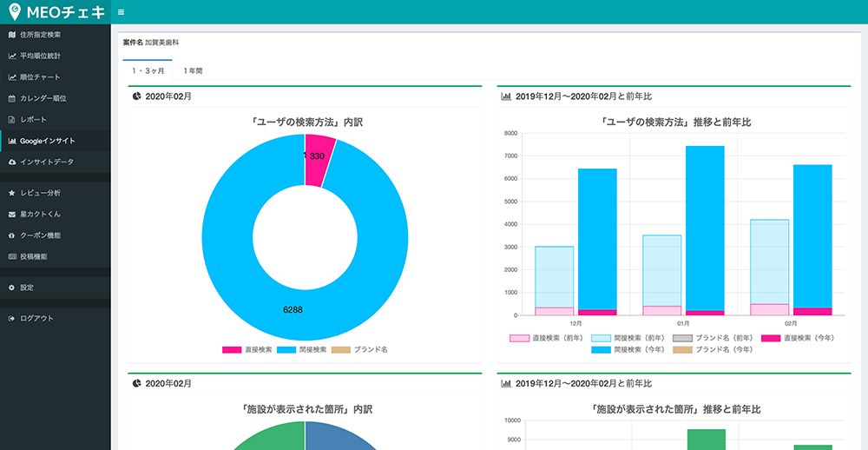The image size is (868, 450).
Task: Click the 02月 今年 blue bar
Action: click(x=812, y=236)
